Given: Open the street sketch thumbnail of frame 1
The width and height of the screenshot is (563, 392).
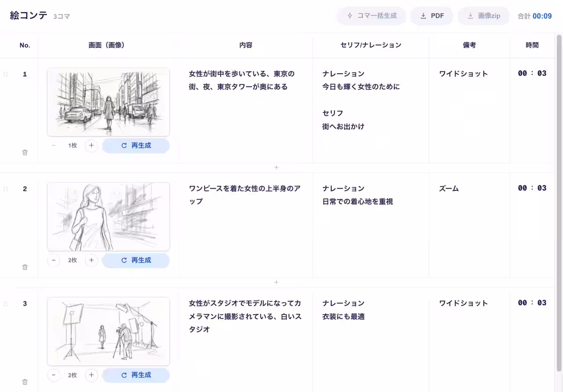Looking at the screenshot, I should tap(108, 102).
